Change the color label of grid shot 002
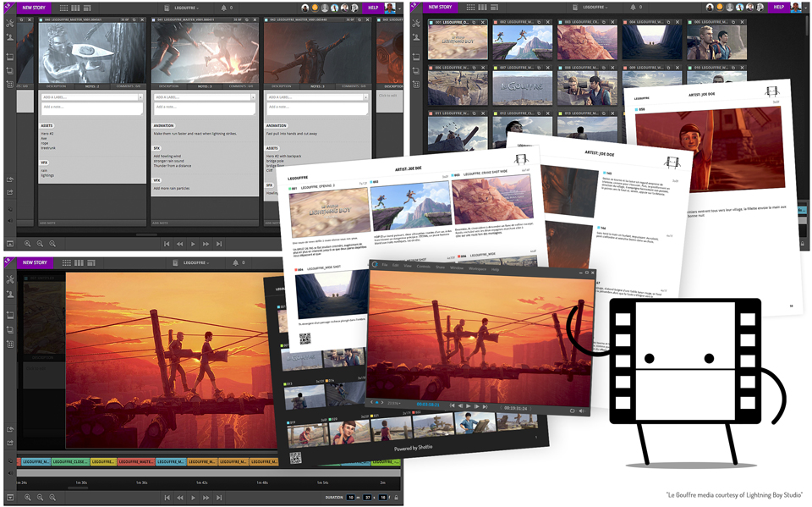 [496, 22]
